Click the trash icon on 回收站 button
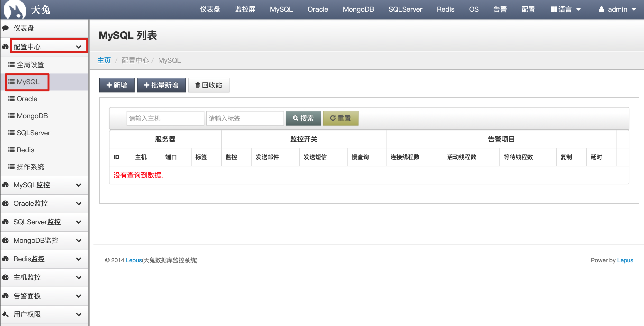Screen dimensions: 644x326 pos(197,85)
